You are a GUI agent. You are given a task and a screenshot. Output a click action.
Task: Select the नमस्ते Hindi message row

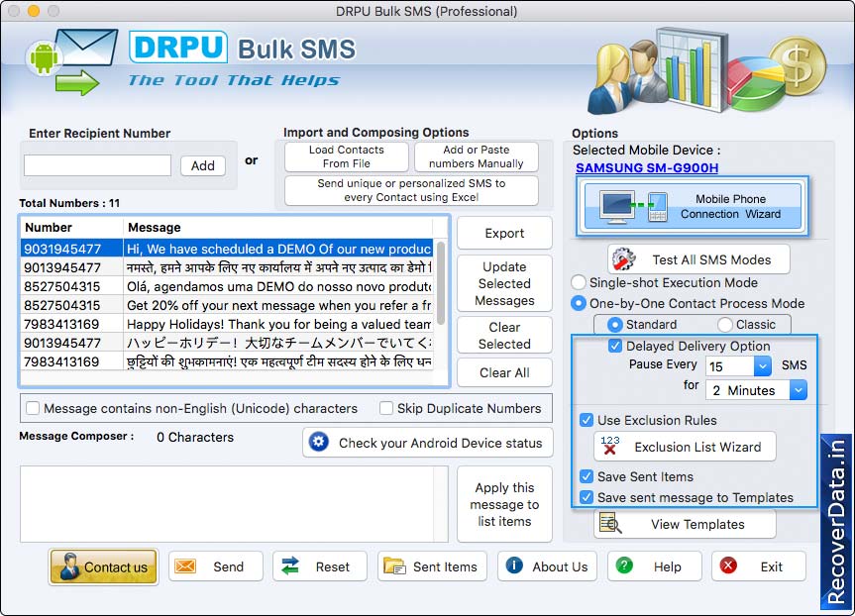(x=227, y=267)
